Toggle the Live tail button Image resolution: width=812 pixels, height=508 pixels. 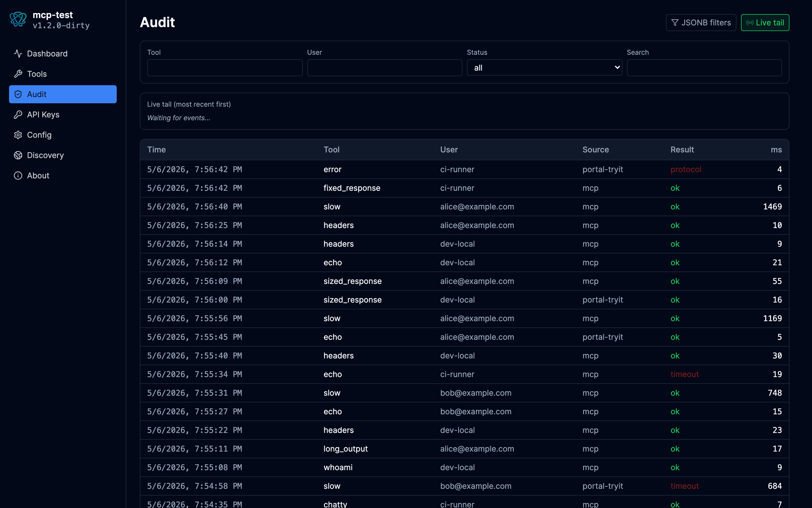(x=765, y=23)
